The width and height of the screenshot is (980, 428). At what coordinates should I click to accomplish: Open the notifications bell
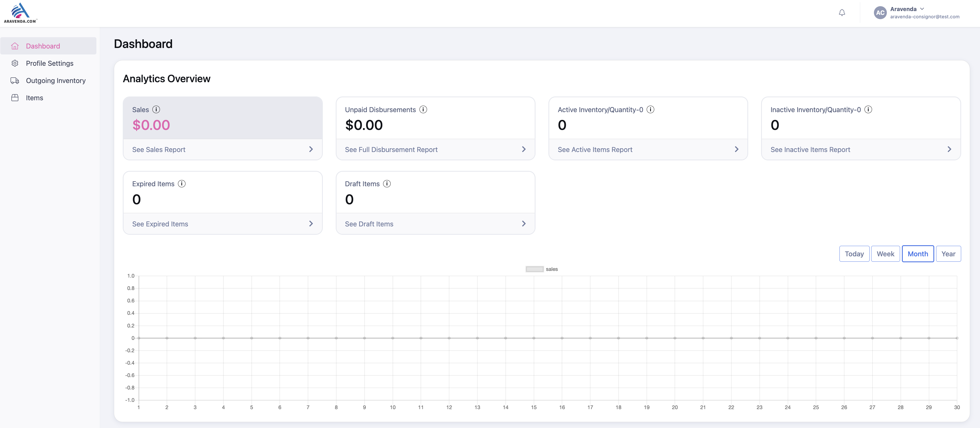(x=842, y=13)
